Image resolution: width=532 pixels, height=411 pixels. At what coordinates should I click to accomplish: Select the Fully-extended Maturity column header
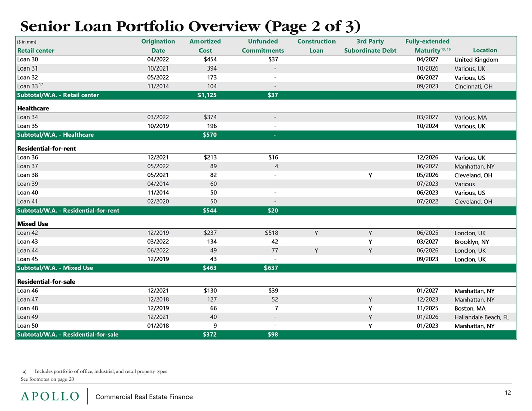tap(427, 46)
